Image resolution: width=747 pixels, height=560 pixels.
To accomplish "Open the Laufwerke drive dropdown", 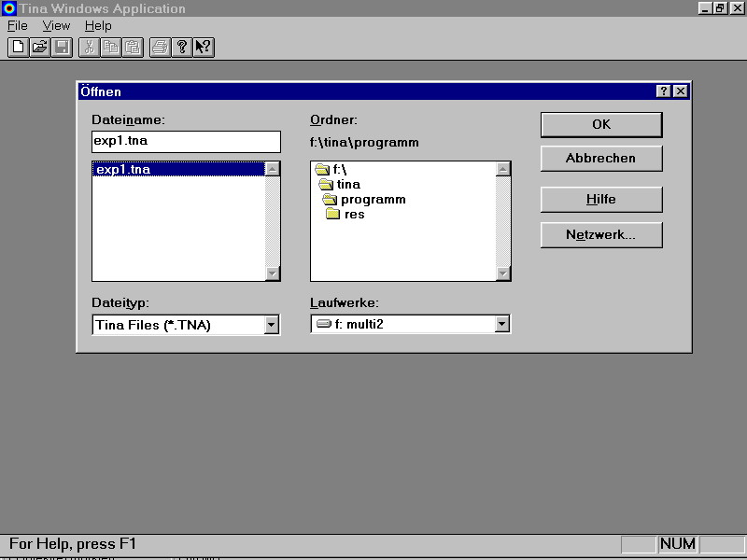I will (x=502, y=324).
